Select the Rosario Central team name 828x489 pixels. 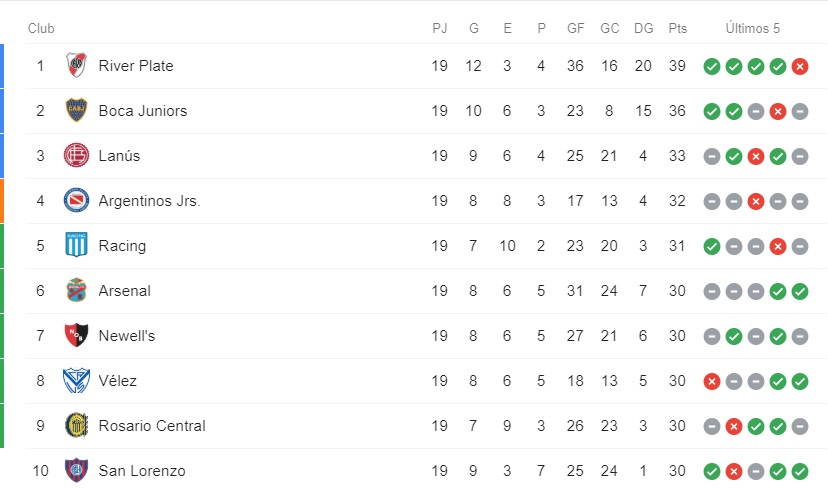click(152, 426)
